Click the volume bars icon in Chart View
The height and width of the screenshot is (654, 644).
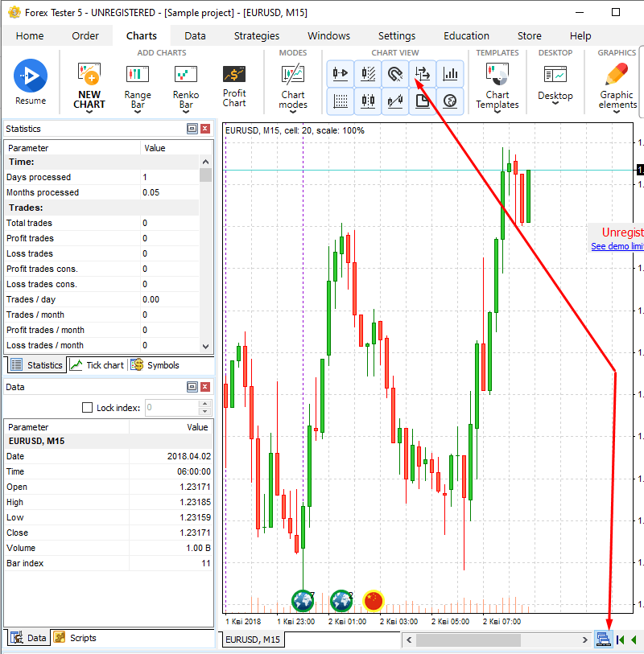(x=451, y=74)
